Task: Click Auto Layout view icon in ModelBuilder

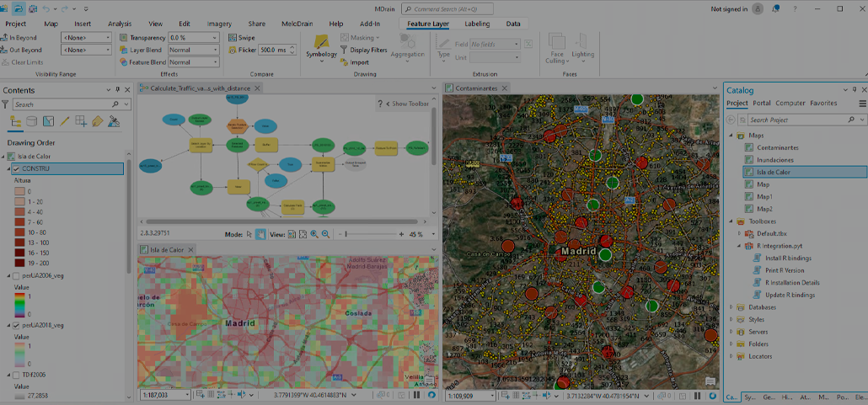Action: [x=292, y=235]
